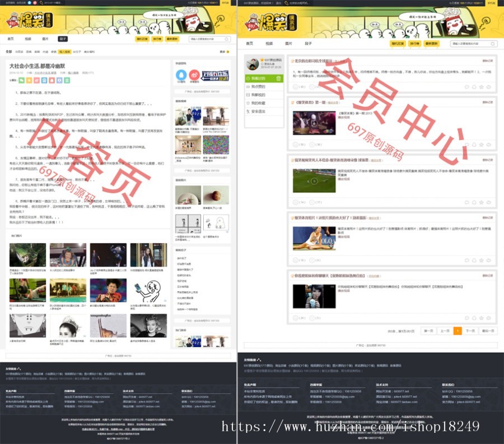Click 下一页 pagination button
Screen dimensions: 504x444
[470, 331]
